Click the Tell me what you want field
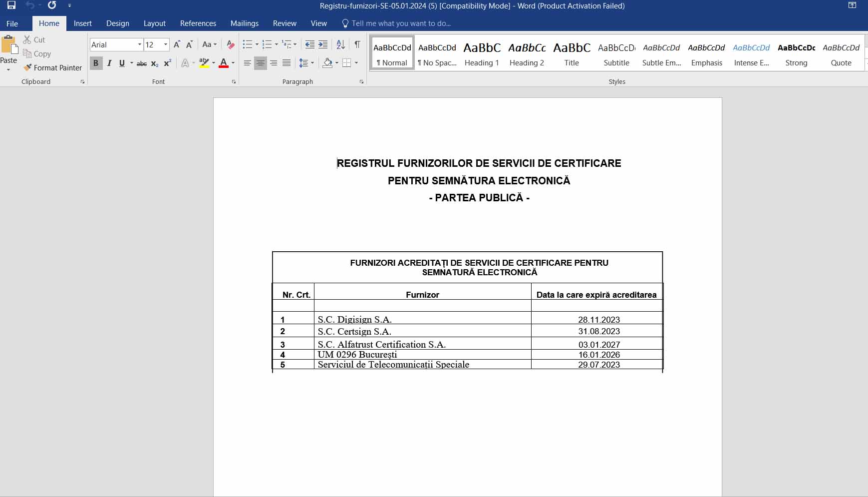This screenshot has height=497, width=868. point(401,23)
